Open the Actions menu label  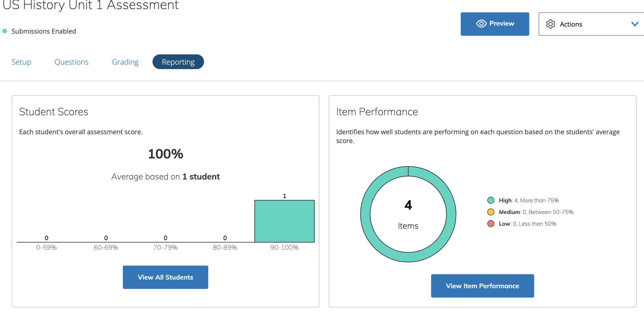(x=571, y=24)
